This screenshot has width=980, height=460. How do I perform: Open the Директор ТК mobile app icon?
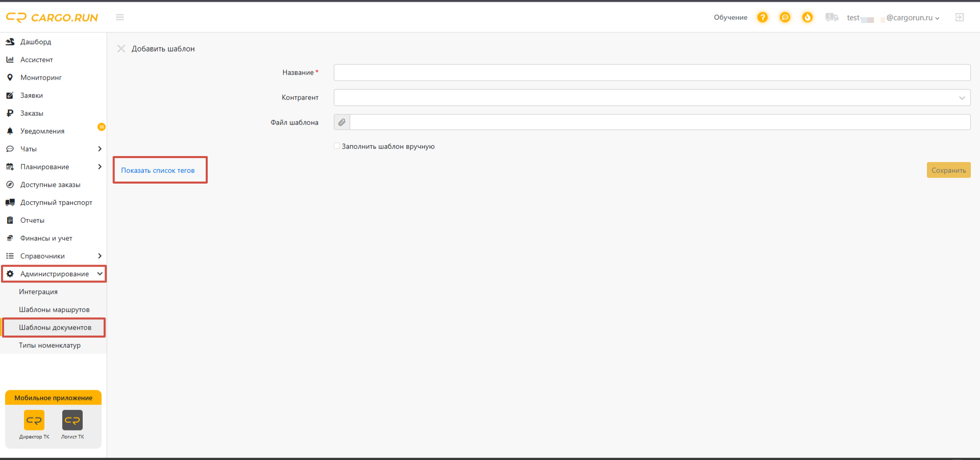(x=34, y=420)
